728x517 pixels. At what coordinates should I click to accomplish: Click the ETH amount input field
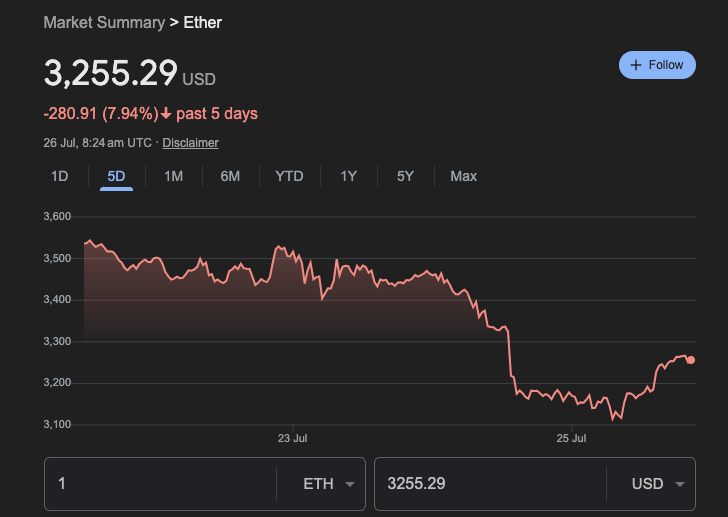point(160,484)
